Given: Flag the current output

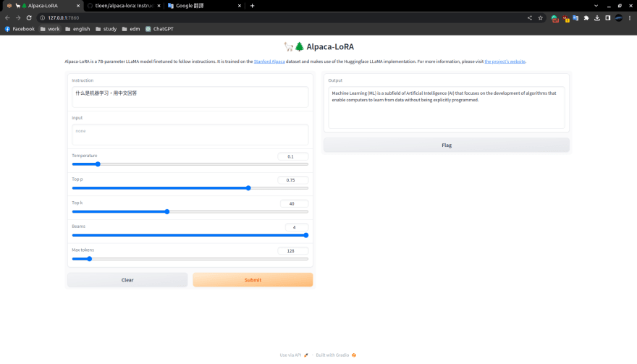Looking at the screenshot, I should coord(447,145).
